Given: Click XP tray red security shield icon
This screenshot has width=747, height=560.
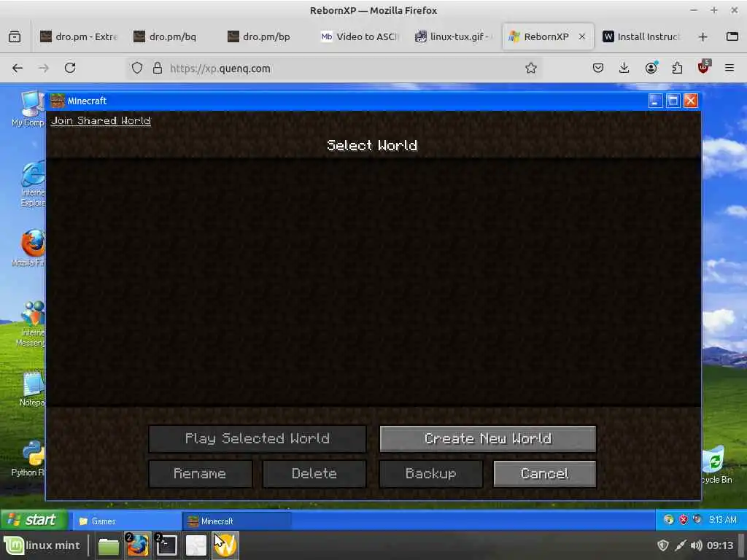Looking at the screenshot, I should 683,519.
